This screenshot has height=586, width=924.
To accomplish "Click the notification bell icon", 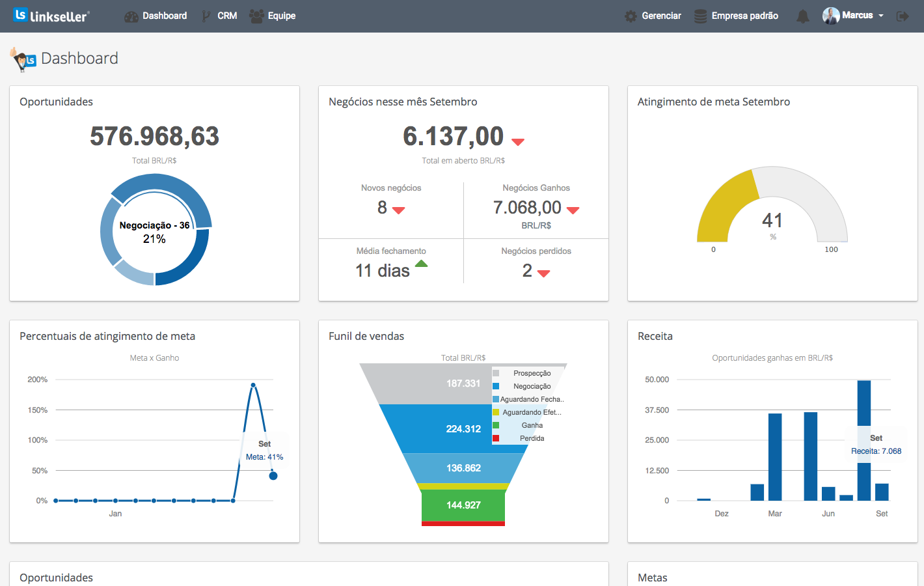I will [x=802, y=16].
